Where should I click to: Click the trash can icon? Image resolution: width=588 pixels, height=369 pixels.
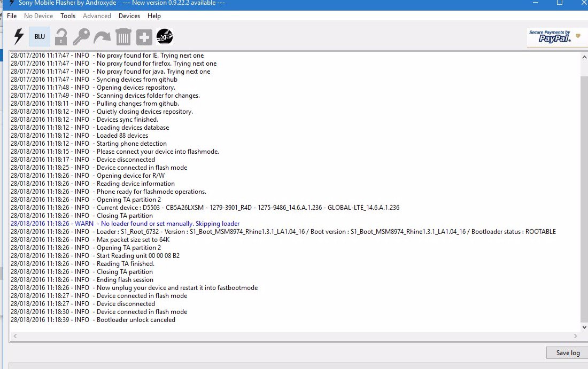tap(123, 37)
